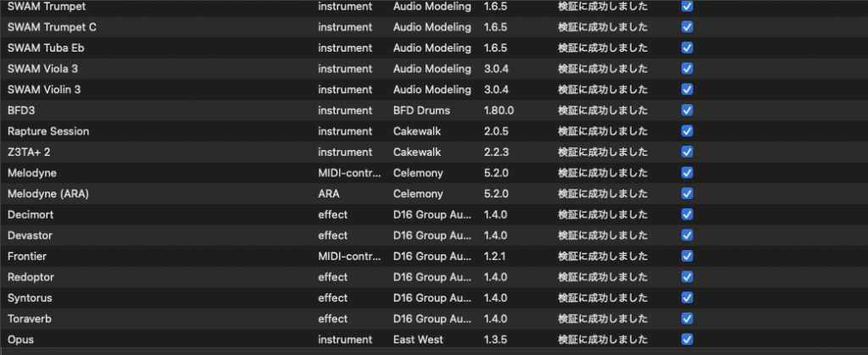Disable the Toraverb effect checkbox
The width and height of the screenshot is (868, 355).
687,319
